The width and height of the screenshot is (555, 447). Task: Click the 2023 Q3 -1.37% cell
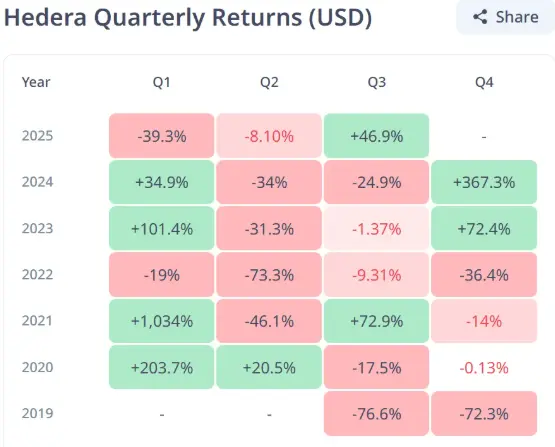pos(377,229)
